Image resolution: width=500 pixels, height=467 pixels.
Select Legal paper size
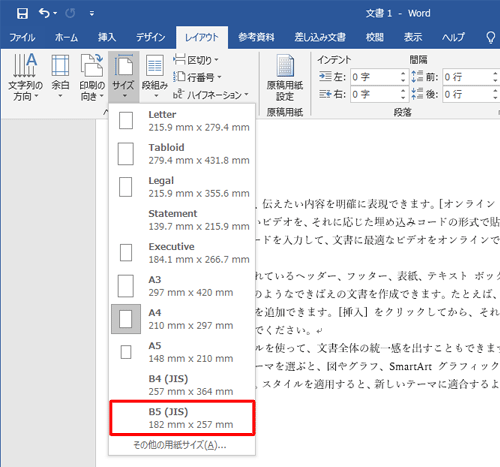(182, 187)
